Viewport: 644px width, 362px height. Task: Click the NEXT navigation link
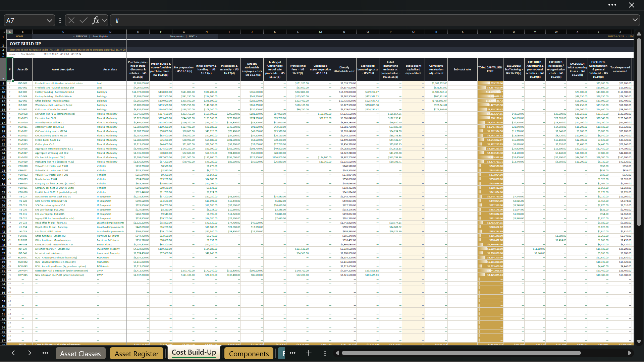coord(193,37)
